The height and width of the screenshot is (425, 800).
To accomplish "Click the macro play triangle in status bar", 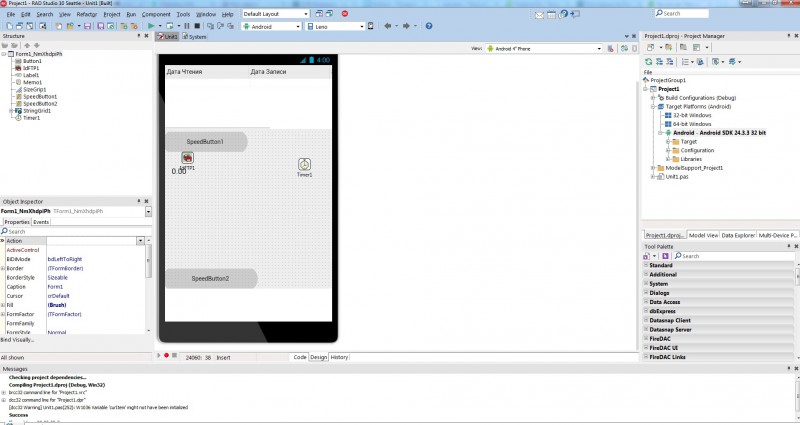I will click(159, 355).
